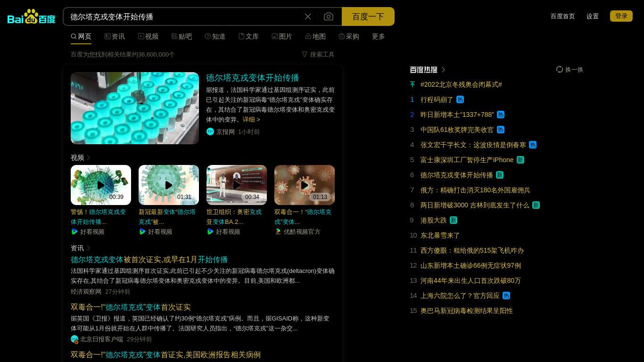The image size is (644, 362).
Task: Open news 首证实,美国欧洲报告相关病例
Action: click(165, 355)
